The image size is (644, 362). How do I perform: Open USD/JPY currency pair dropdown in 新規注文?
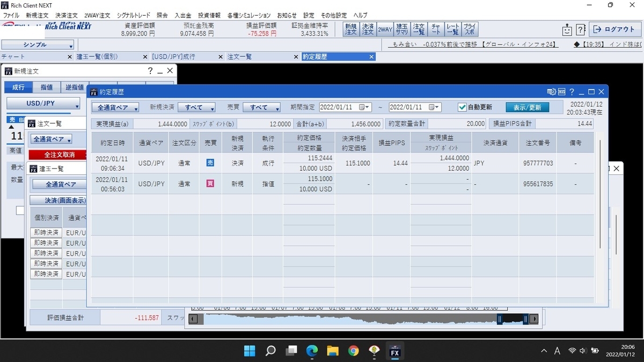coord(43,104)
